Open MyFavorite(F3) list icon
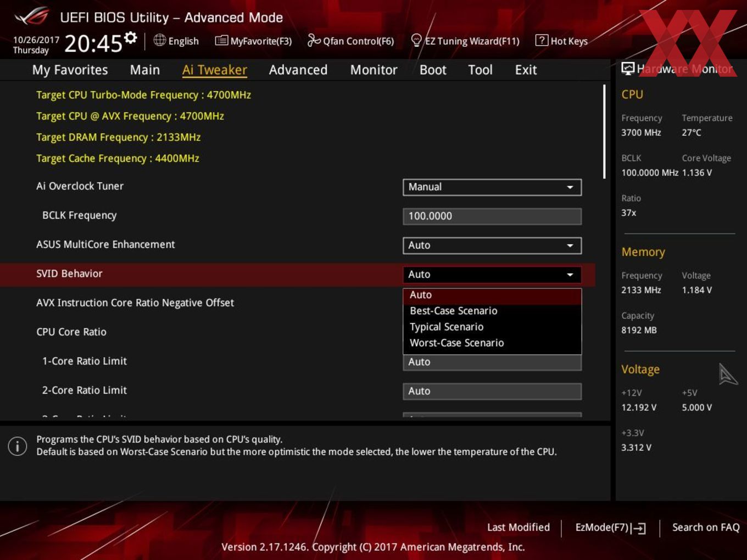747x560 pixels. coord(221,41)
